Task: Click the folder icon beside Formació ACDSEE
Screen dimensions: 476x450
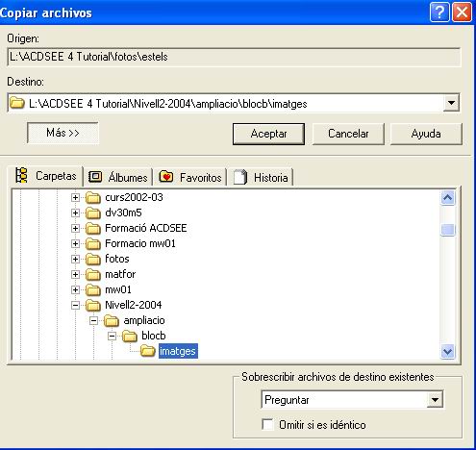Action: pos(93,228)
